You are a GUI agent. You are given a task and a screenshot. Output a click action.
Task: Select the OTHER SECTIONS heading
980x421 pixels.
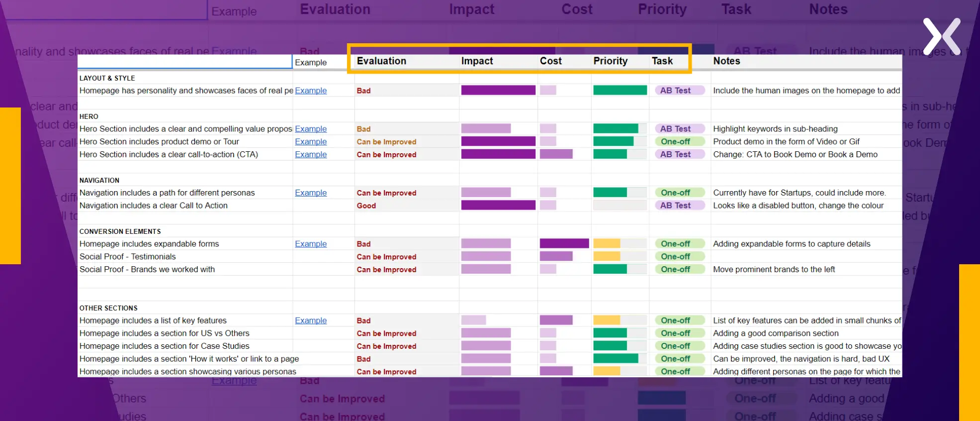coord(108,308)
